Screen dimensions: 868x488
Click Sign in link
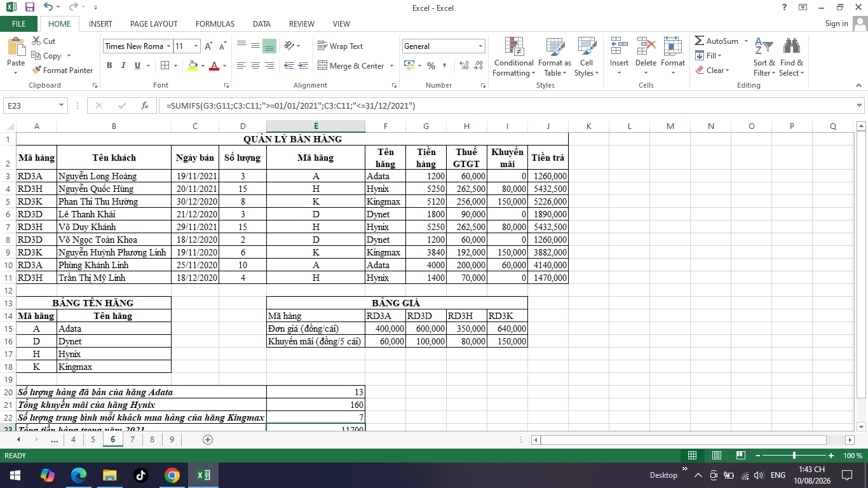(x=836, y=24)
